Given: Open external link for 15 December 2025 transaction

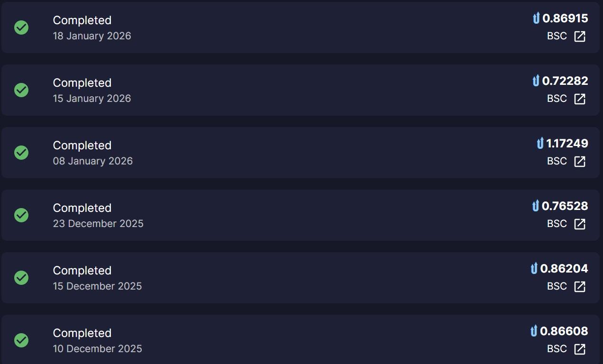Looking at the screenshot, I should pos(580,287).
